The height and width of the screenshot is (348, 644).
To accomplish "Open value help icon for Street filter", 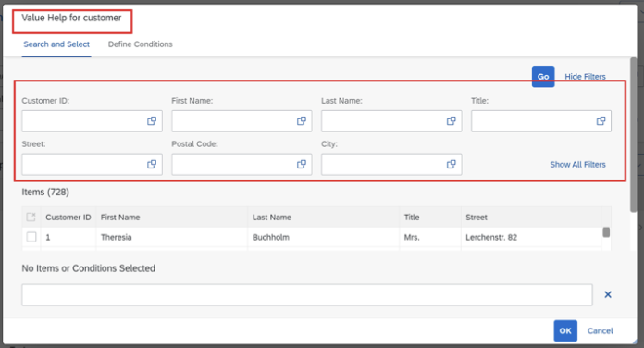I will [x=152, y=165].
